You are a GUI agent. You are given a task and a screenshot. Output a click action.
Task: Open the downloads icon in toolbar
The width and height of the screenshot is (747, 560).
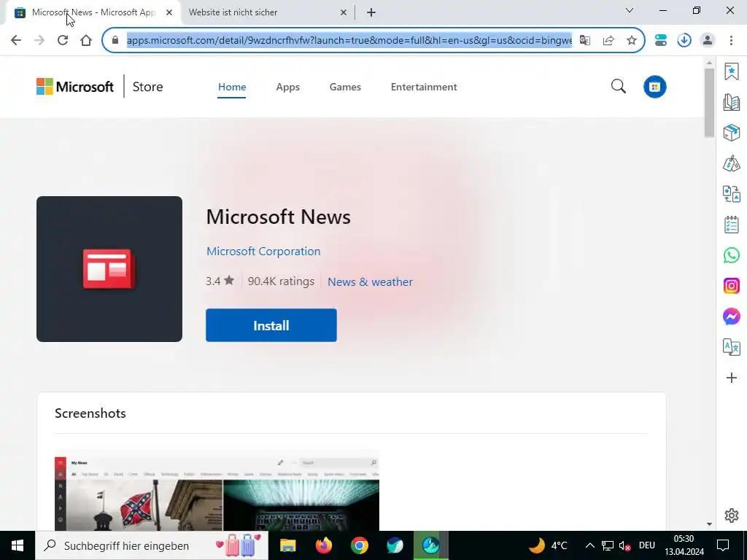pos(684,40)
